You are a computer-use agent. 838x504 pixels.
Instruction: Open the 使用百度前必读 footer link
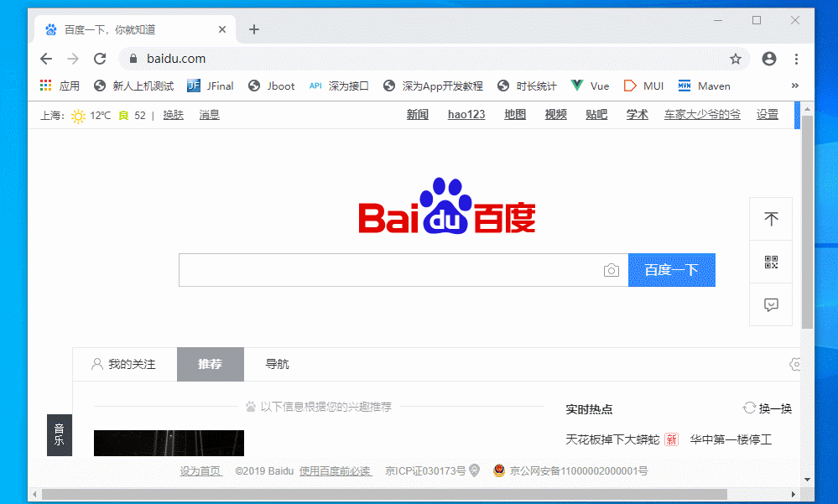(335, 470)
